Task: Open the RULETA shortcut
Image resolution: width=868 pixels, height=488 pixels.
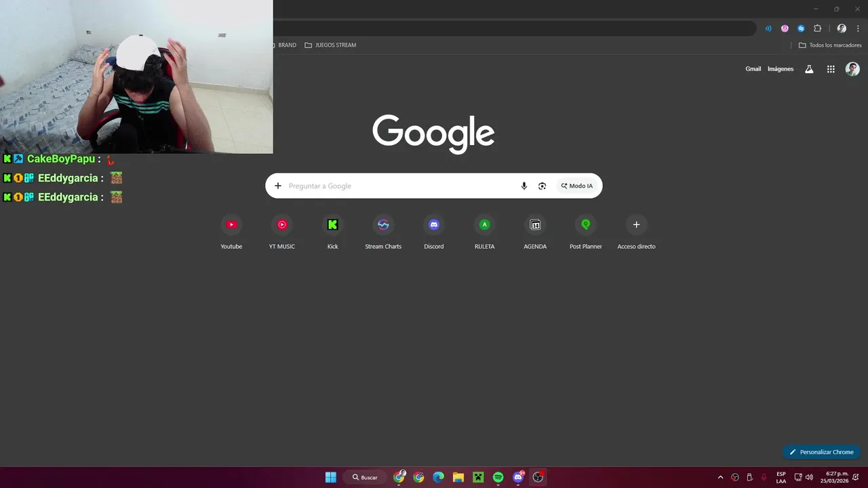Action: tap(484, 232)
